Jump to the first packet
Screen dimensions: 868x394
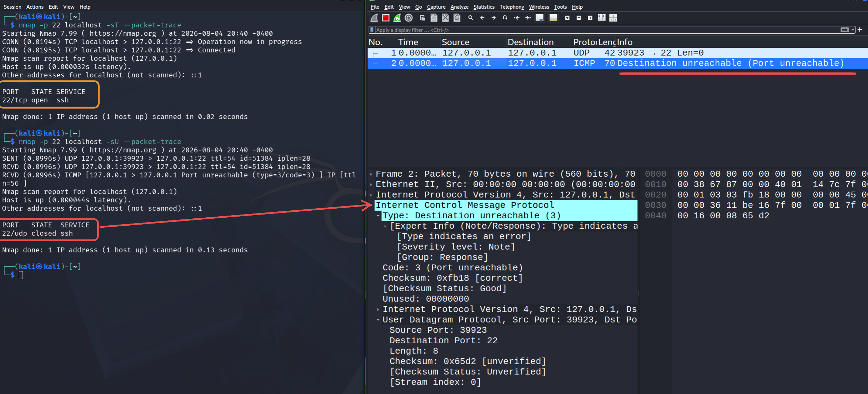(x=517, y=18)
